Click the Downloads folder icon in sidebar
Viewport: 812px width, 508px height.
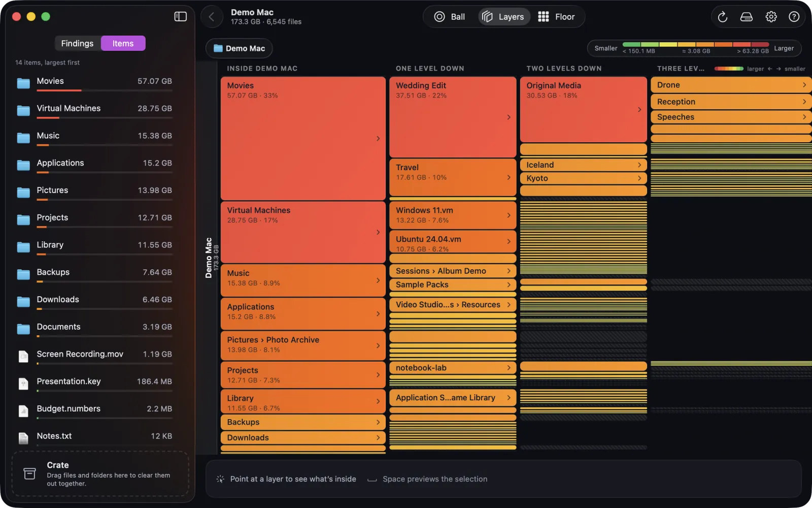[x=23, y=302]
